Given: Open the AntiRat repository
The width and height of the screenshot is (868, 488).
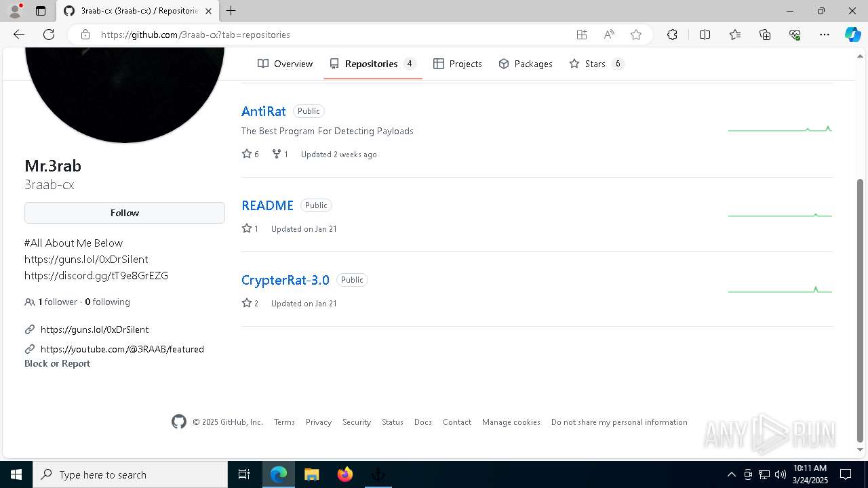Looking at the screenshot, I should point(264,111).
